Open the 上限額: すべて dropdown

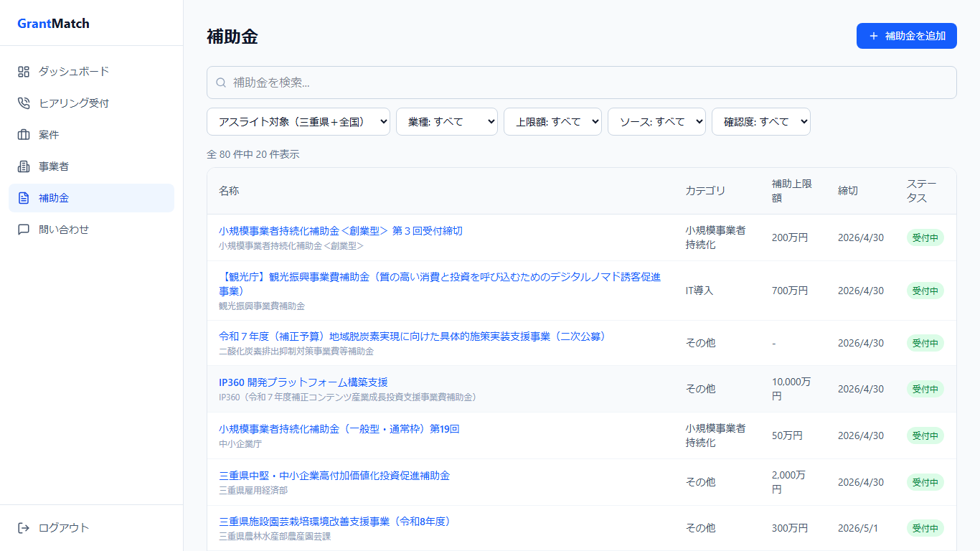point(552,121)
